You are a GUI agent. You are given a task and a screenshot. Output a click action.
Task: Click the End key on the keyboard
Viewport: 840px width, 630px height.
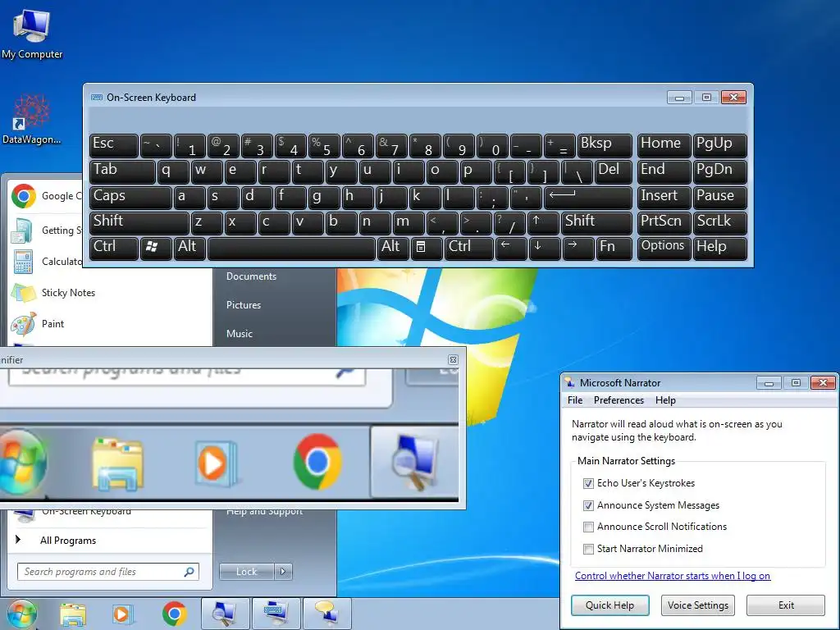(x=664, y=171)
